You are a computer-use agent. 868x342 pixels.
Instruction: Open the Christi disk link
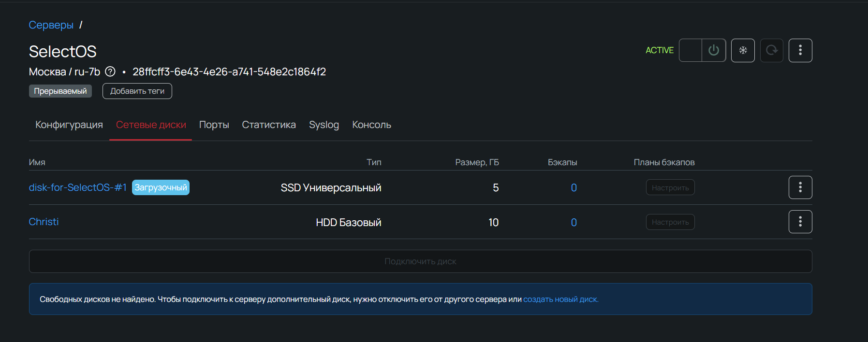click(x=44, y=222)
